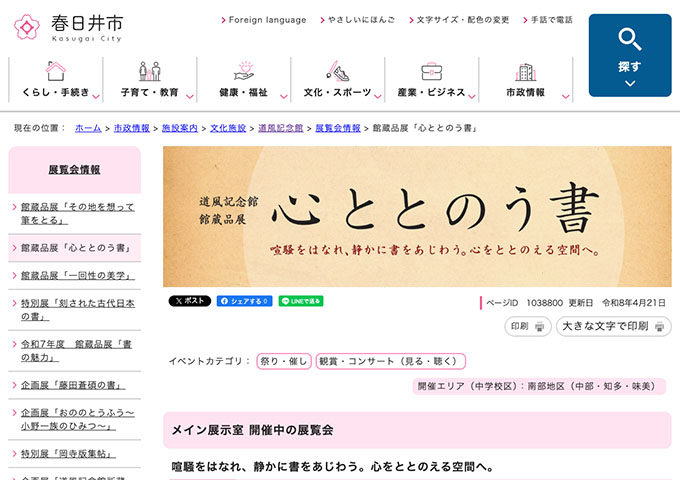The height and width of the screenshot is (480, 680).
Task: Open sidebar item 企画展「藤田蒼碩の書」
Action: point(73,385)
